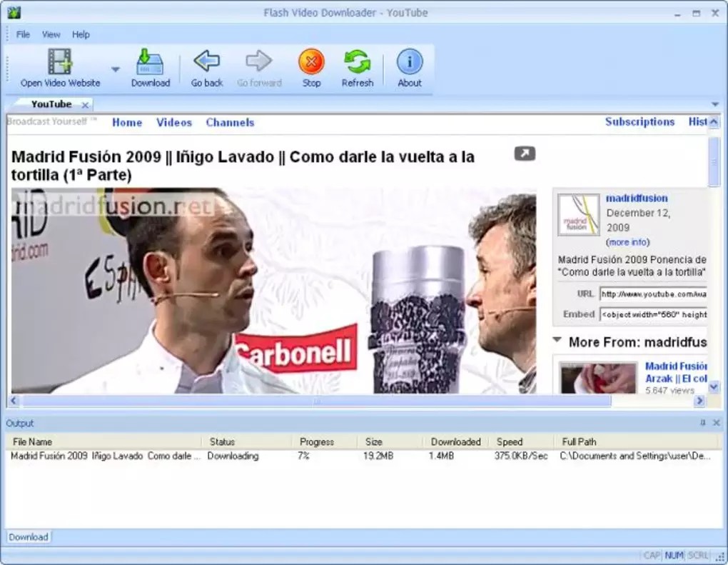Click the vertical scrollbar thumb in browser
Screen dimensions: 728x565
714,162
